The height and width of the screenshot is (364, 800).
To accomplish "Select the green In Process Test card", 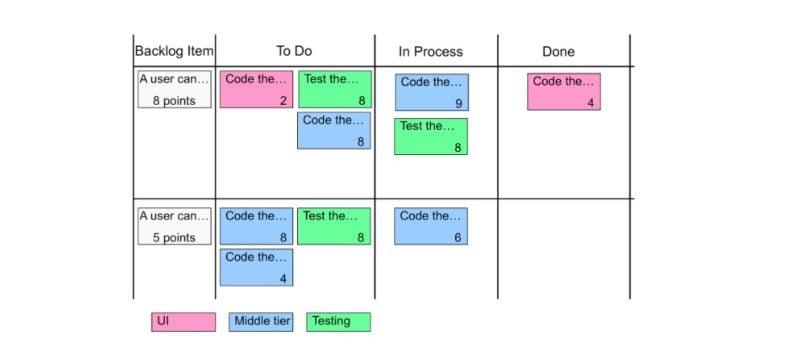I will point(431,136).
